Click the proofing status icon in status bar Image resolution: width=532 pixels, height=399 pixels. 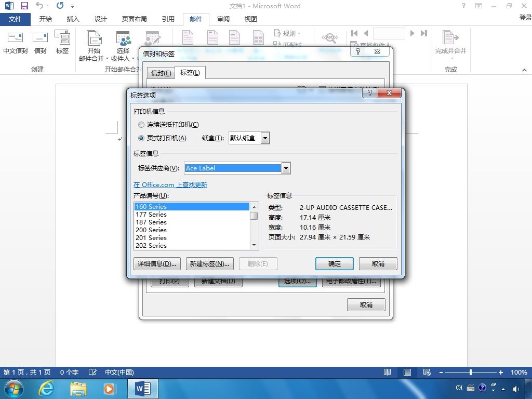[92, 372]
